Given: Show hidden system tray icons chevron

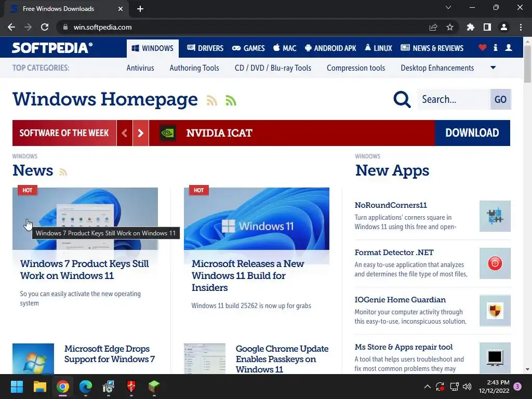Looking at the screenshot, I should (x=428, y=387).
